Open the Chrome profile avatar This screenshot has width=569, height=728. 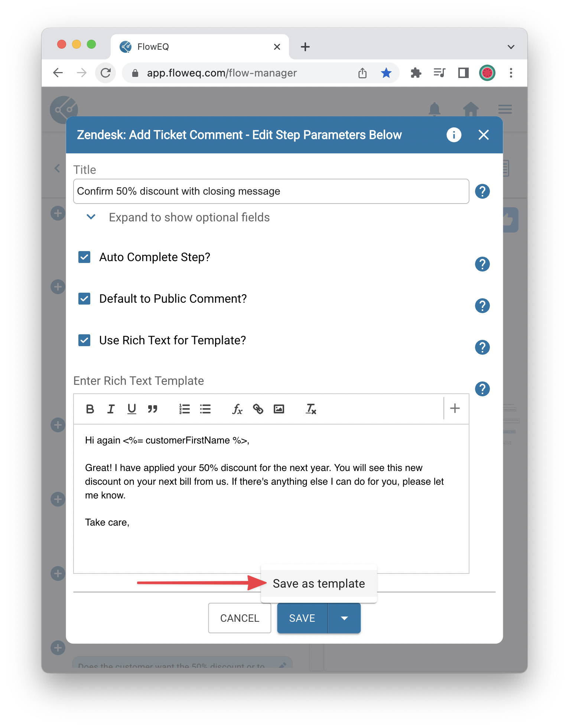point(487,73)
